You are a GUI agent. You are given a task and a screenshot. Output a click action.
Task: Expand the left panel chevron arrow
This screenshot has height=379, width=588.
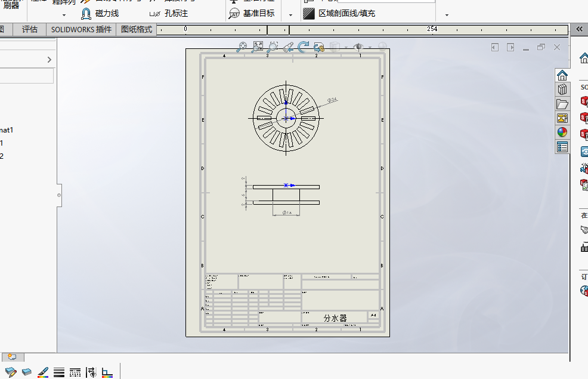(x=49, y=60)
